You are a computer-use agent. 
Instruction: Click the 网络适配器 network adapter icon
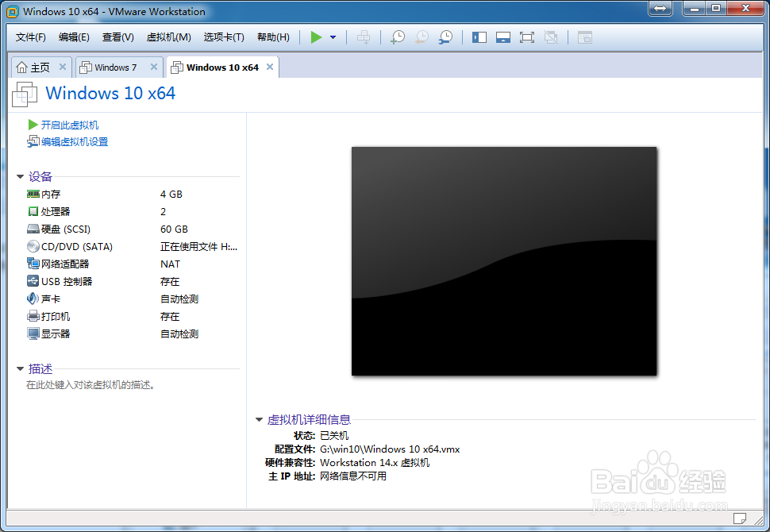click(x=32, y=264)
